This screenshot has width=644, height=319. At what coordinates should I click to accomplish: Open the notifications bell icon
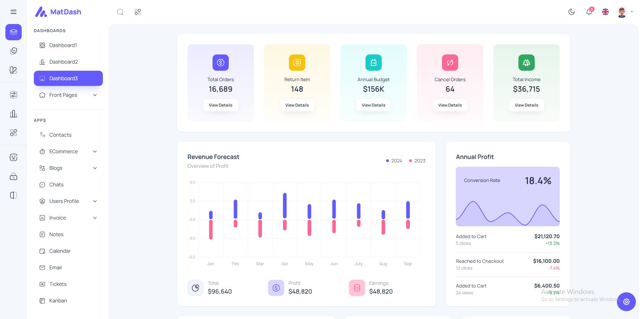[589, 12]
